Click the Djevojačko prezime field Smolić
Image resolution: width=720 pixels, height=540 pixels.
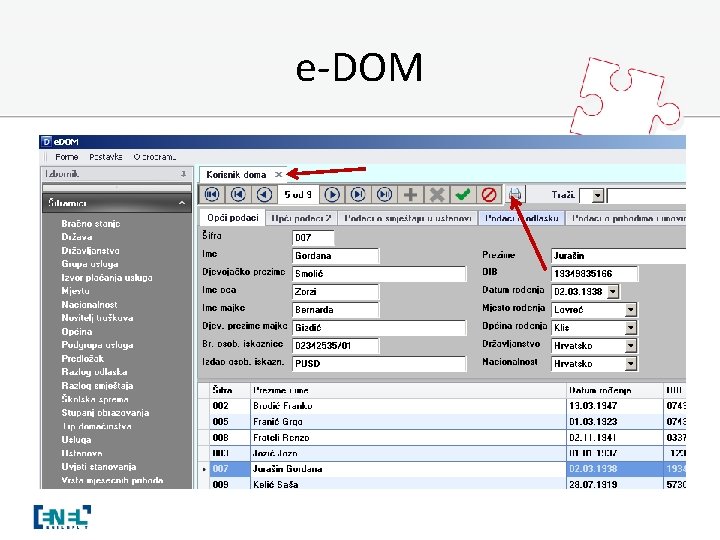[379, 274]
